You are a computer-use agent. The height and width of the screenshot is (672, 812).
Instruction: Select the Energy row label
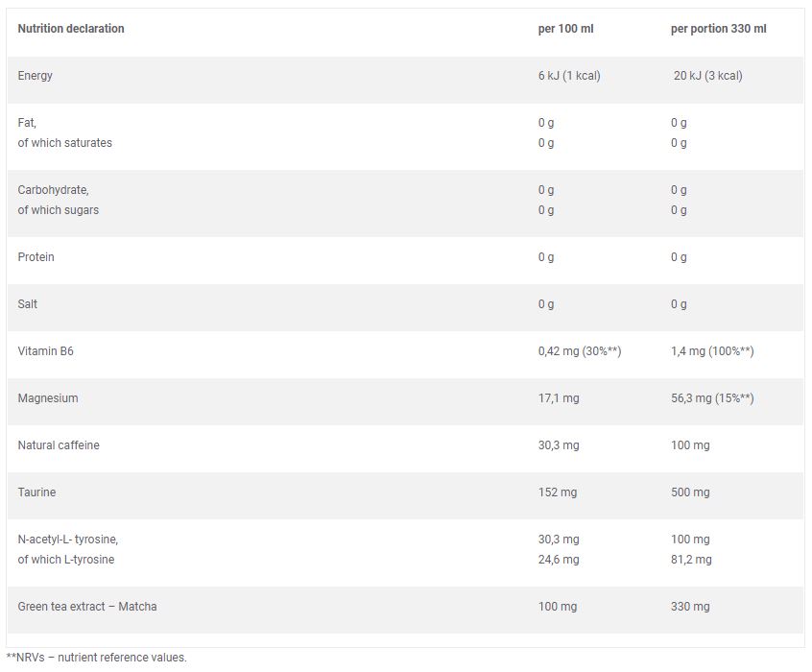click(36, 76)
